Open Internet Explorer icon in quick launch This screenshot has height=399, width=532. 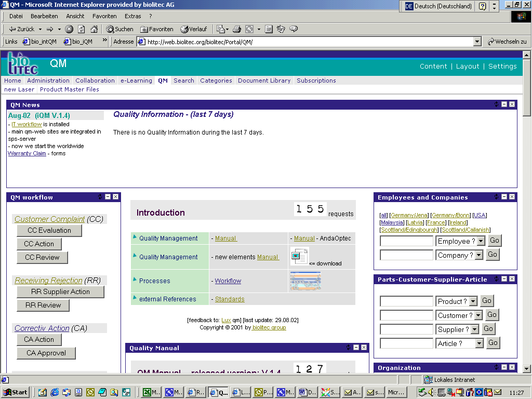click(x=55, y=392)
